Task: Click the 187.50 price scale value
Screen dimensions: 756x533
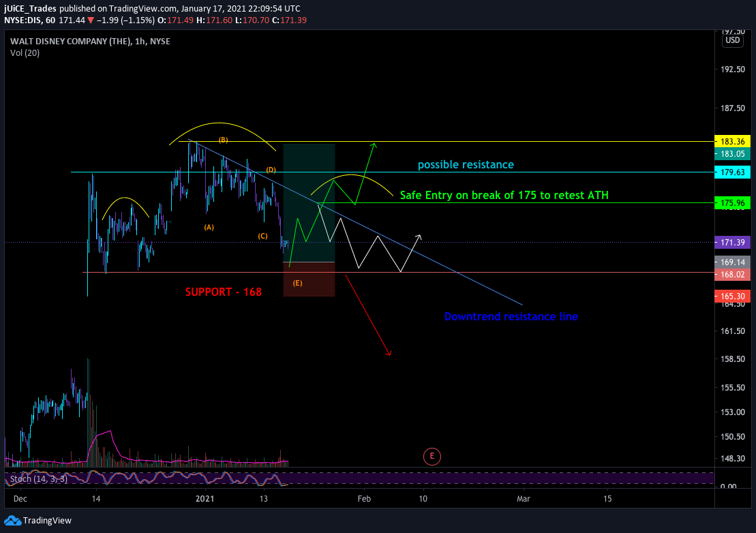Action: coord(732,108)
